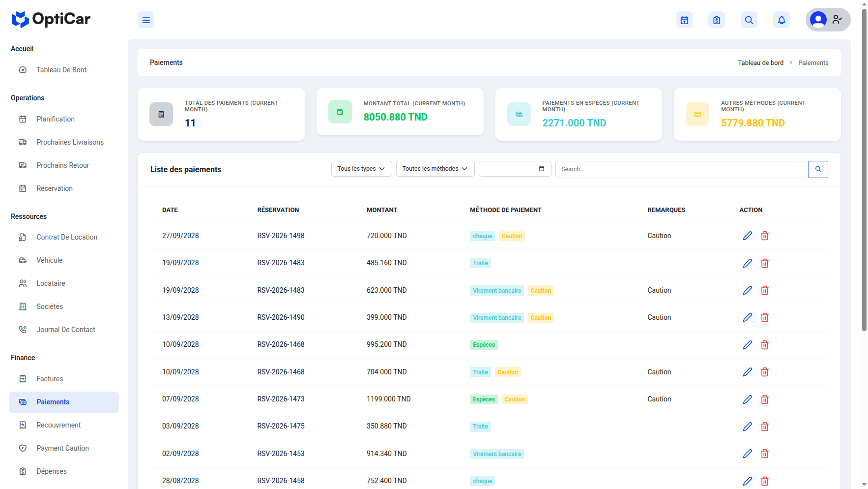Screen dimensions: 868x489
Task: Open the clipboard dollar icon in header
Action: click(x=717, y=20)
